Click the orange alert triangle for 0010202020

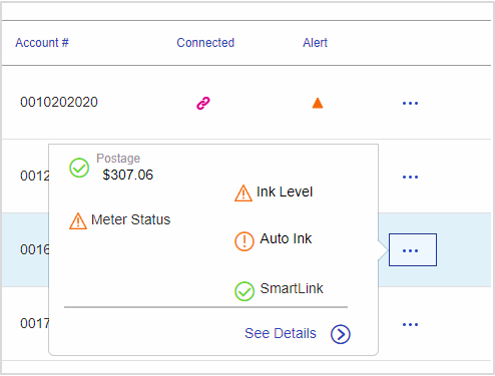coord(317,103)
